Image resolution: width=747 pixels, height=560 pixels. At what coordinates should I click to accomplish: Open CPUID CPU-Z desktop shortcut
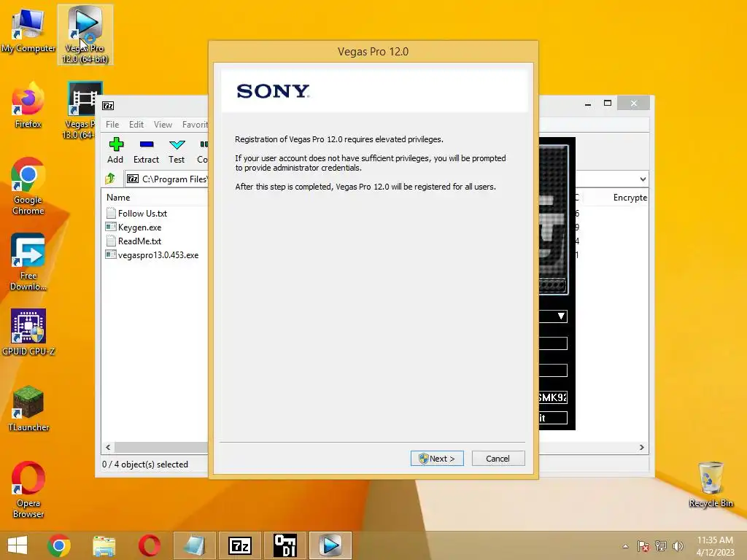(x=28, y=332)
